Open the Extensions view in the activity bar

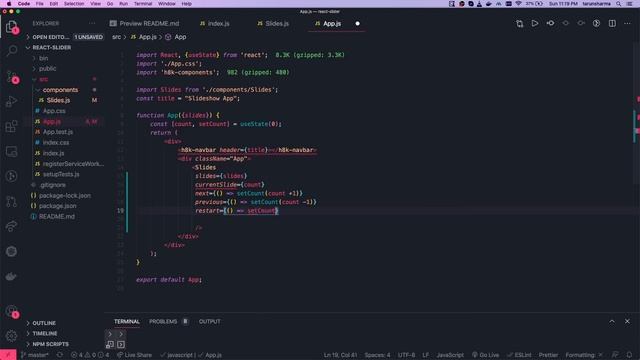[x=12, y=126]
